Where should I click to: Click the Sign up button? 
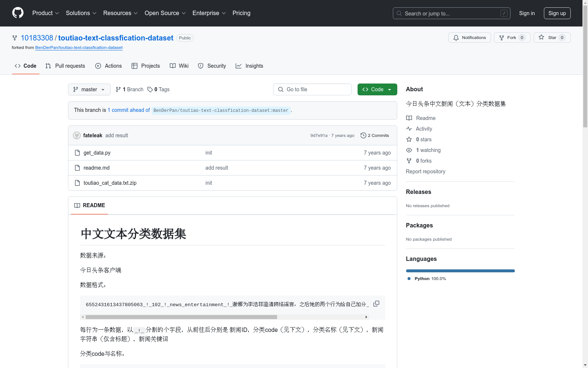click(557, 13)
